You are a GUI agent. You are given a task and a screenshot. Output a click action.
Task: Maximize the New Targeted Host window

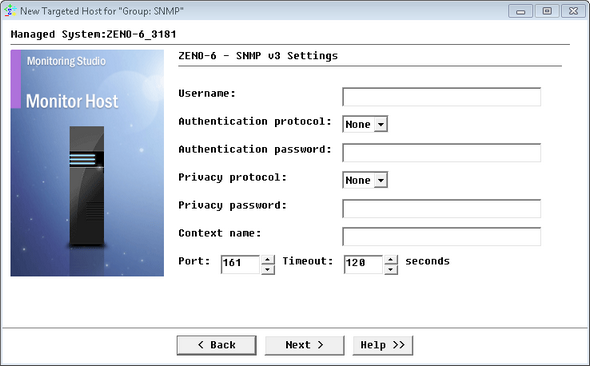tap(547, 11)
